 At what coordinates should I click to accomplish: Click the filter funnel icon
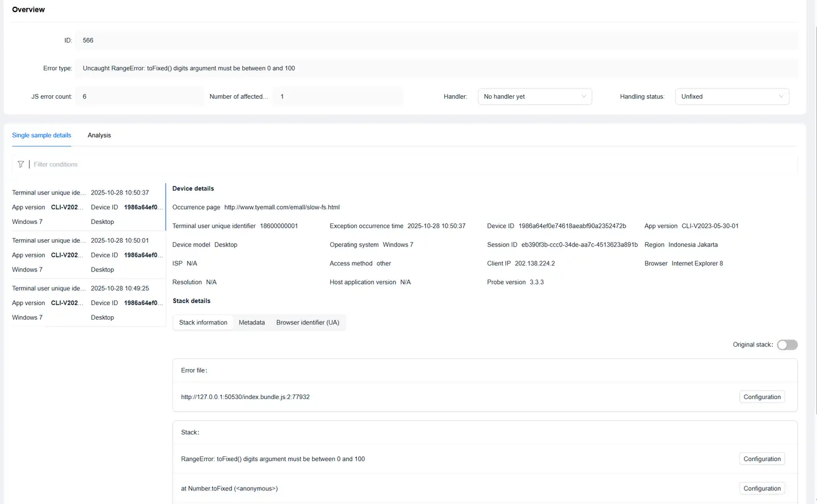[21, 164]
